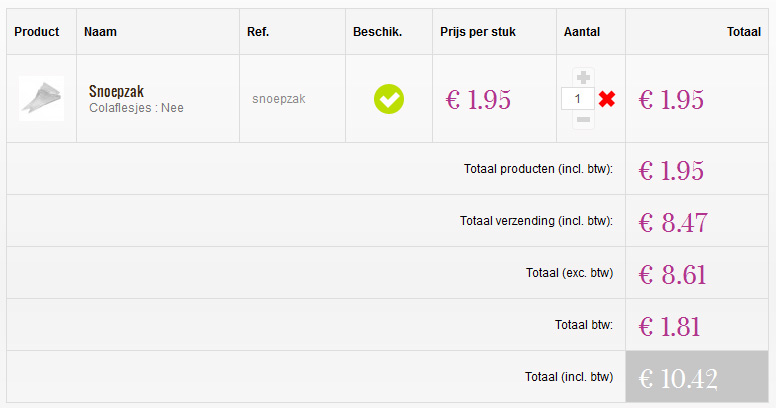Open the Snoepzak product thumbnail
This screenshot has width=776, height=408.
click(x=41, y=98)
